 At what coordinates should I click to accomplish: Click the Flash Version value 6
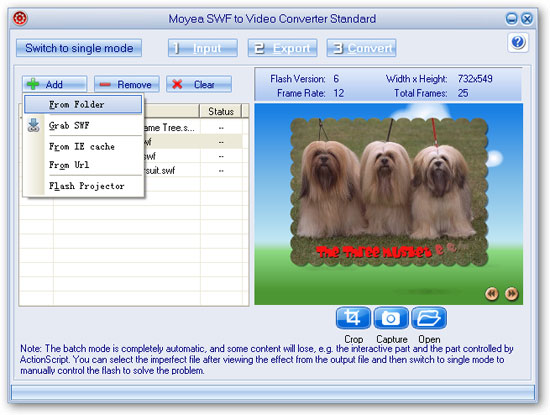point(336,79)
